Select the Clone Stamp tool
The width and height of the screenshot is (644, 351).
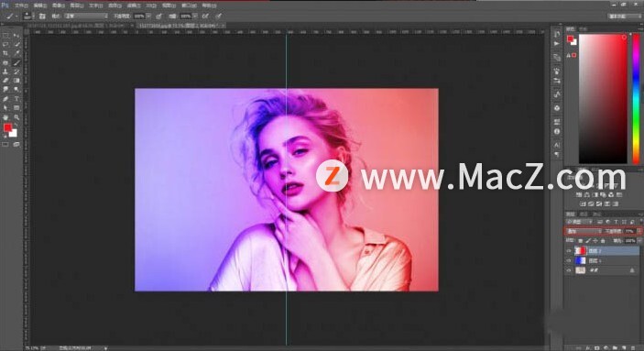coord(5,71)
